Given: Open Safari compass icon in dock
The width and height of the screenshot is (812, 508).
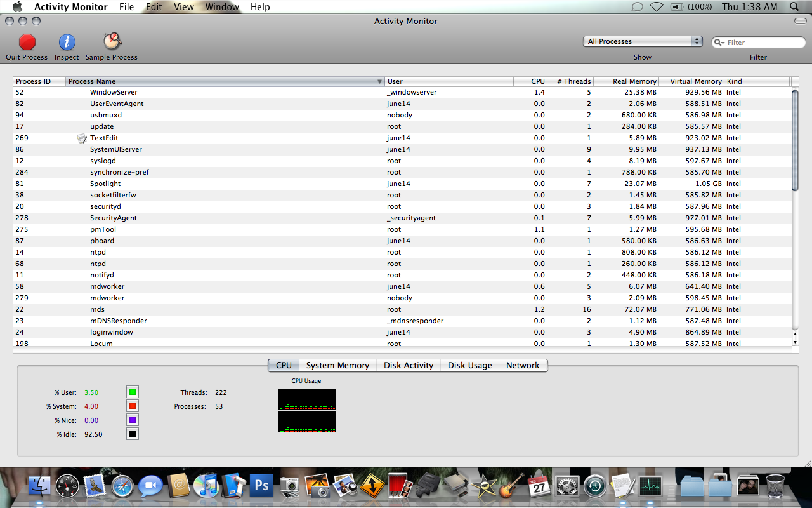Looking at the screenshot, I should (122, 486).
